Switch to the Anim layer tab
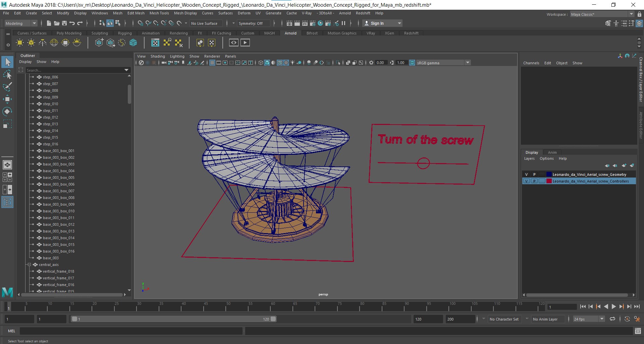644x344 pixels. tap(552, 152)
